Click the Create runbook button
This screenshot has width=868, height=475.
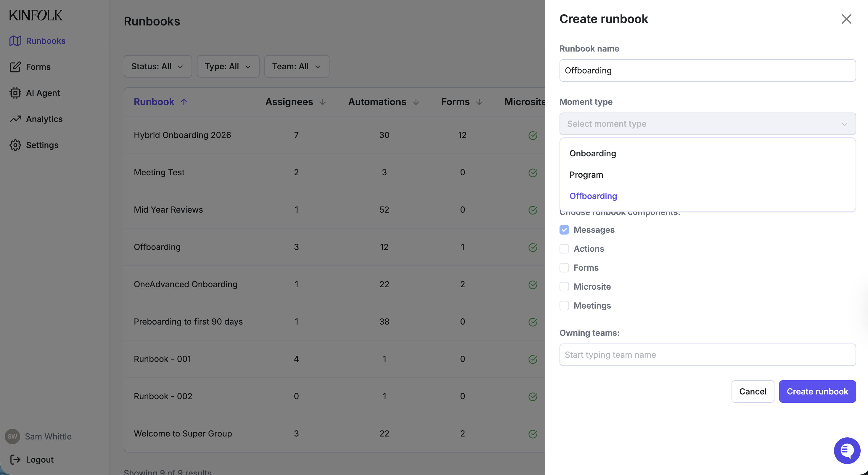point(817,391)
